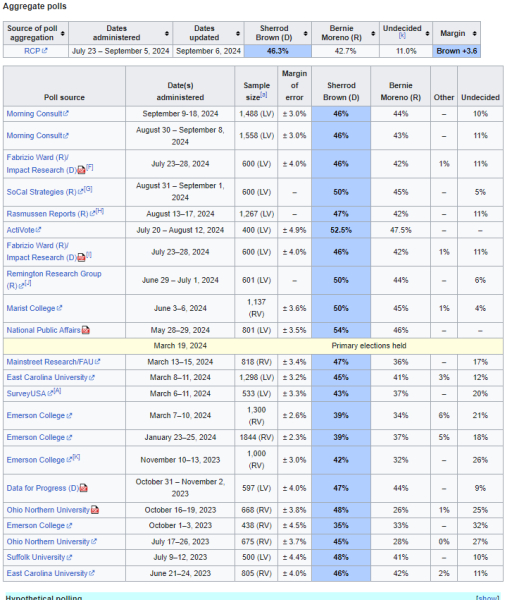Open East Carolina University March 8–11 link
This screenshot has height=600, width=512.
(50, 377)
